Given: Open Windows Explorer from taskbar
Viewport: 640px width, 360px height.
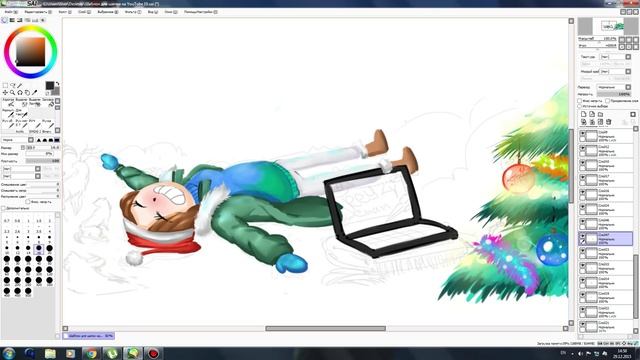Looking at the screenshot, I should click(x=50, y=353).
